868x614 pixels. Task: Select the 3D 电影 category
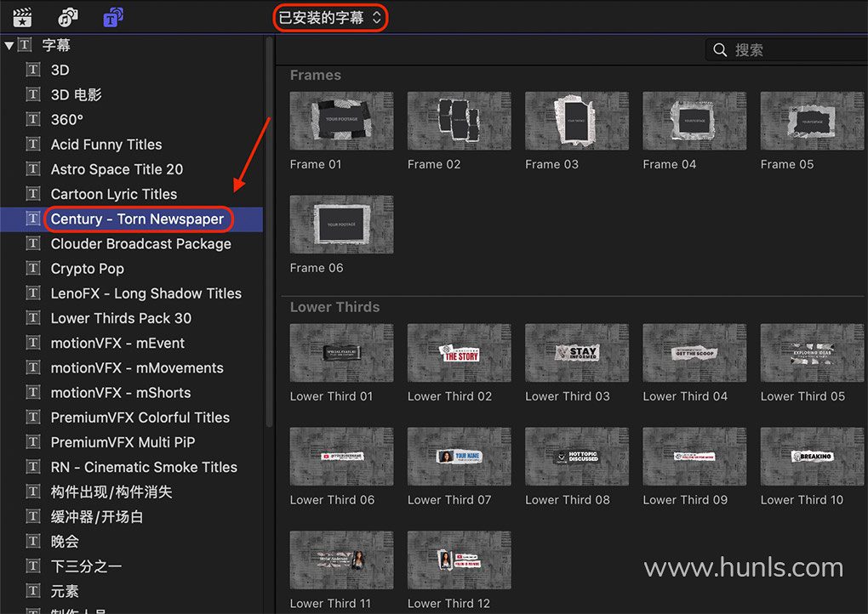(77, 94)
